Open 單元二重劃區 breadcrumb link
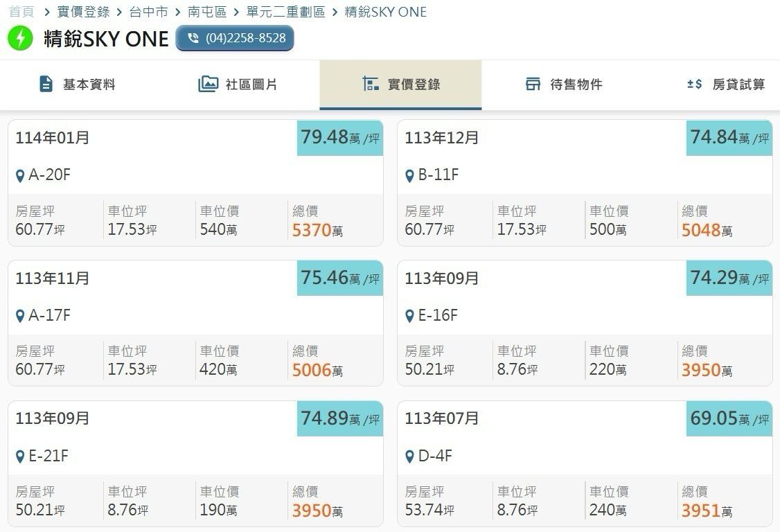This screenshot has height=532, width=780. pyautogui.click(x=285, y=12)
